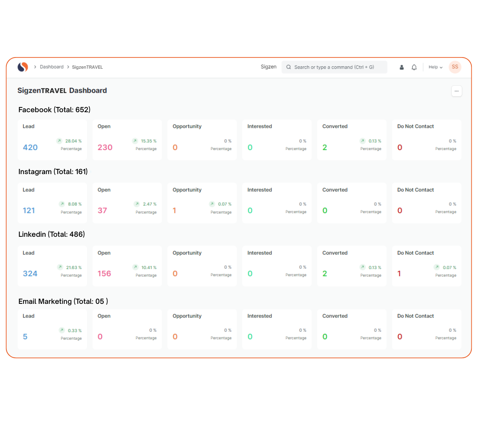Click the Email Marketing Lead card showing 5
Image resolution: width=479 pixels, height=448 pixels.
tap(52, 329)
